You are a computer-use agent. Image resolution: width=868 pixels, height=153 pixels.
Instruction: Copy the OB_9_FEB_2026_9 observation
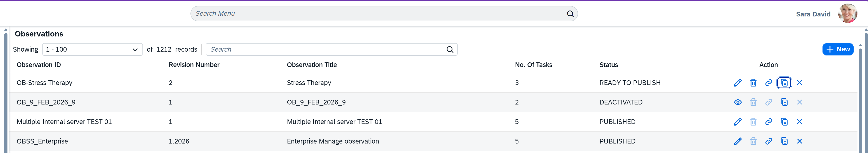[784, 102]
